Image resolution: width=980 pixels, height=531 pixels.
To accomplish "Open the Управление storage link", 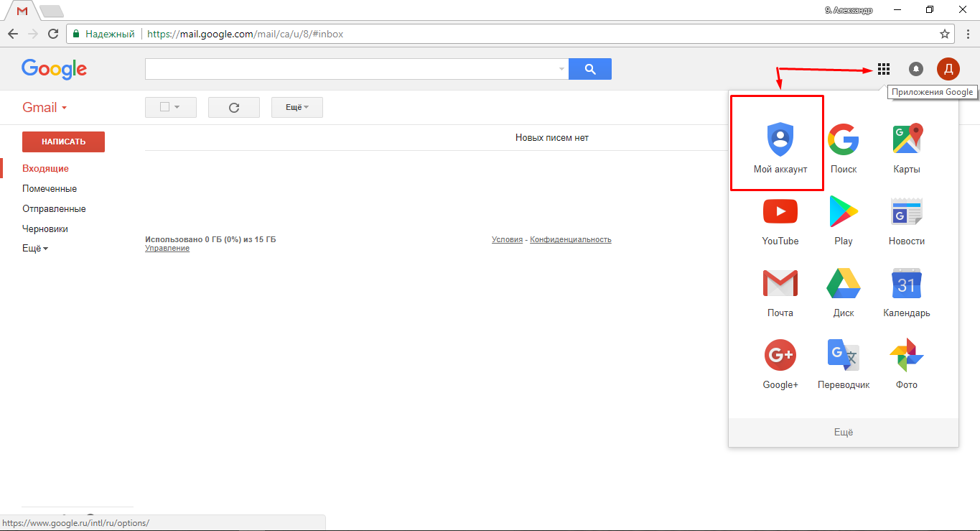I will [167, 249].
